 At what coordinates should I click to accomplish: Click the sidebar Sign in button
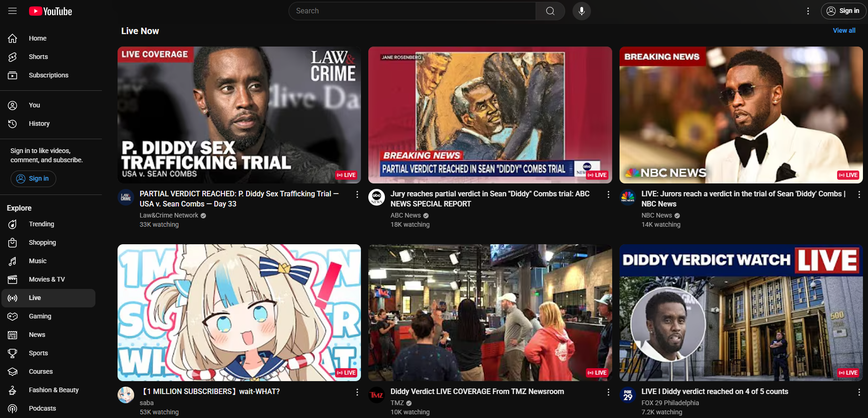[x=33, y=178]
